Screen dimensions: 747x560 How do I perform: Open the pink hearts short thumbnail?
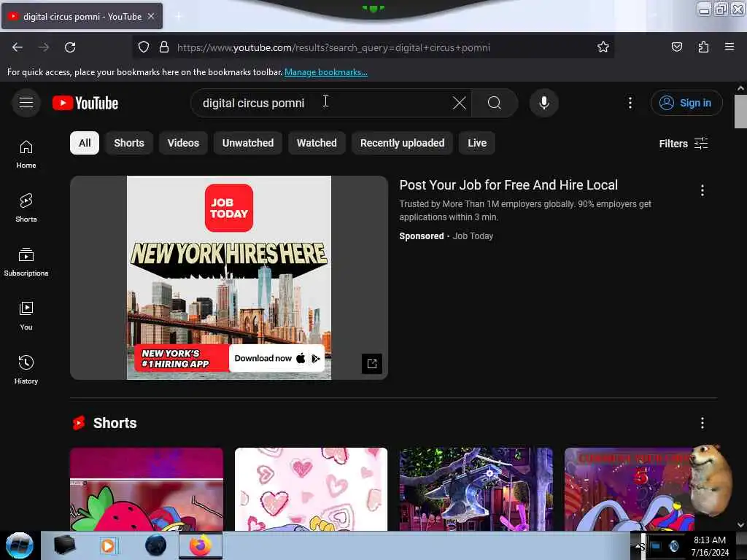(311, 489)
